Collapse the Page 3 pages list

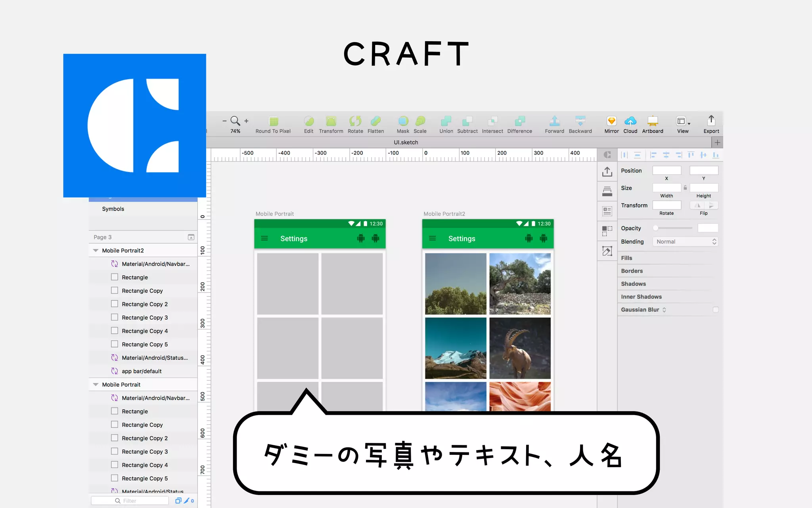tap(191, 237)
